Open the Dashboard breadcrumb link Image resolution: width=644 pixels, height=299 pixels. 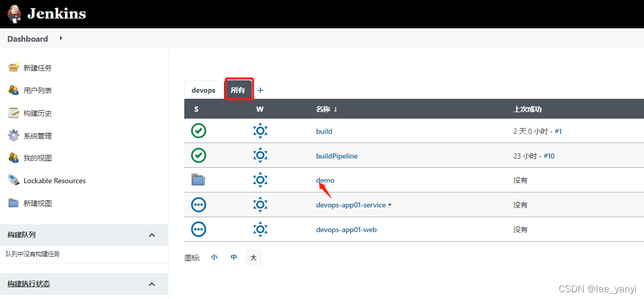(x=28, y=39)
